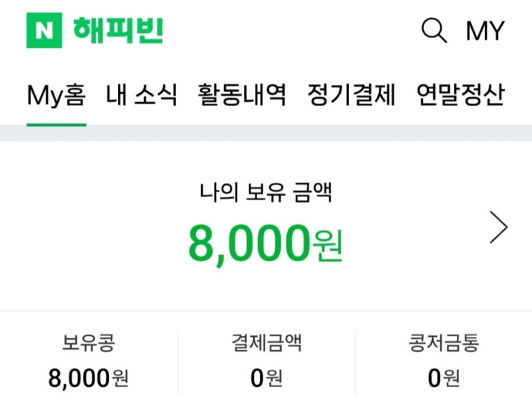Click the 8,000원 value under 보유콩
This screenshot has width=532, height=407.
pyautogui.click(x=88, y=378)
